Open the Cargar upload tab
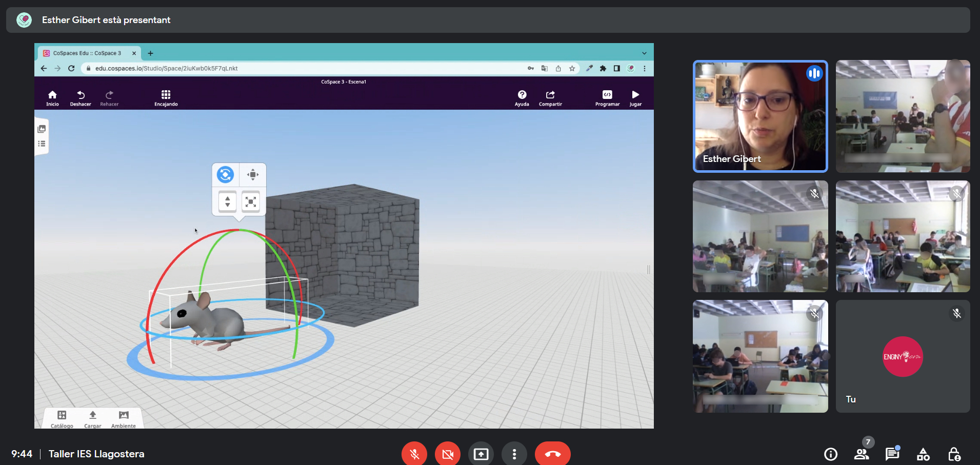The width and height of the screenshot is (980, 465). [x=93, y=419]
